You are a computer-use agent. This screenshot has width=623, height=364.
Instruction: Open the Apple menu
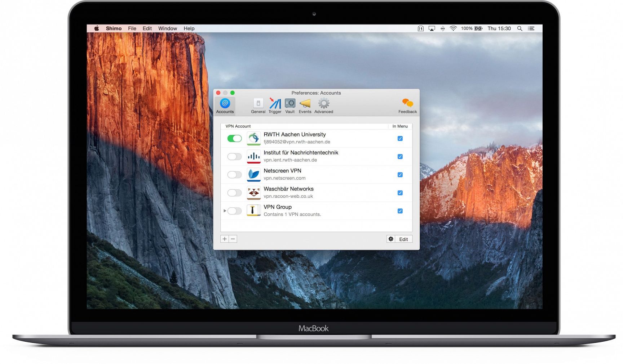tap(97, 28)
